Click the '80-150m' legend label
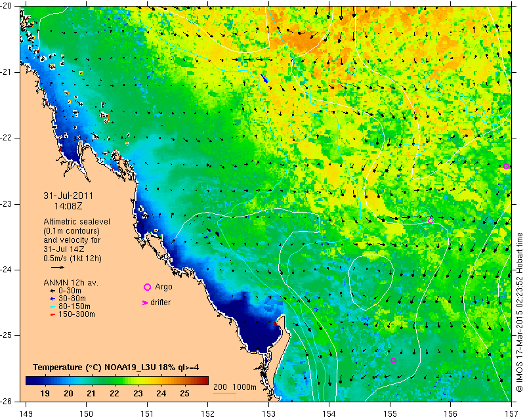The image size is (525, 420). coord(74,306)
